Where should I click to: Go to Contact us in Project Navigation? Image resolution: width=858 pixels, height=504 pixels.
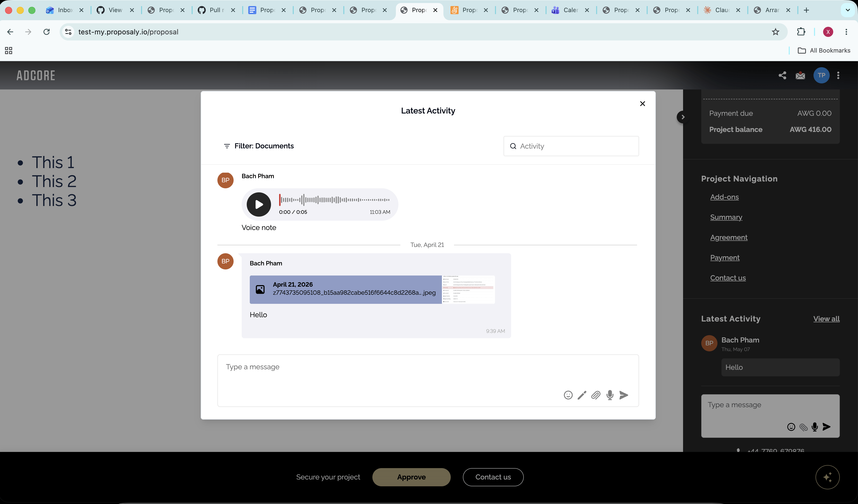728,278
